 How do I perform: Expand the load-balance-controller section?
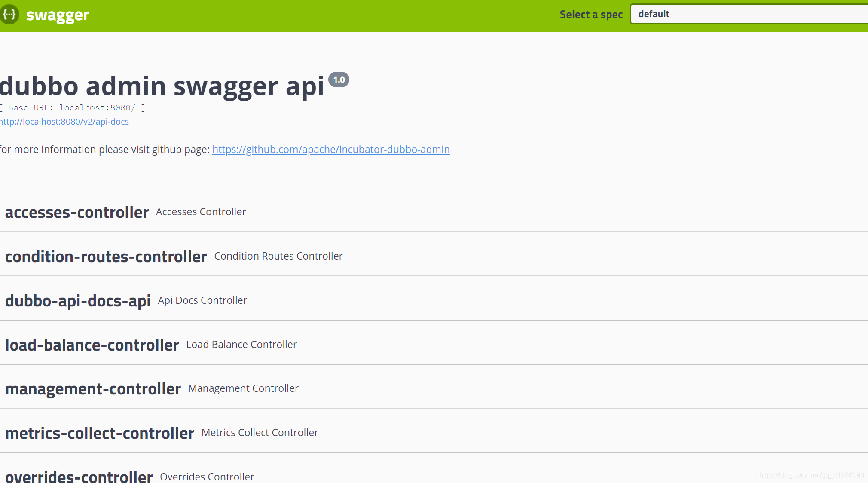pos(92,345)
